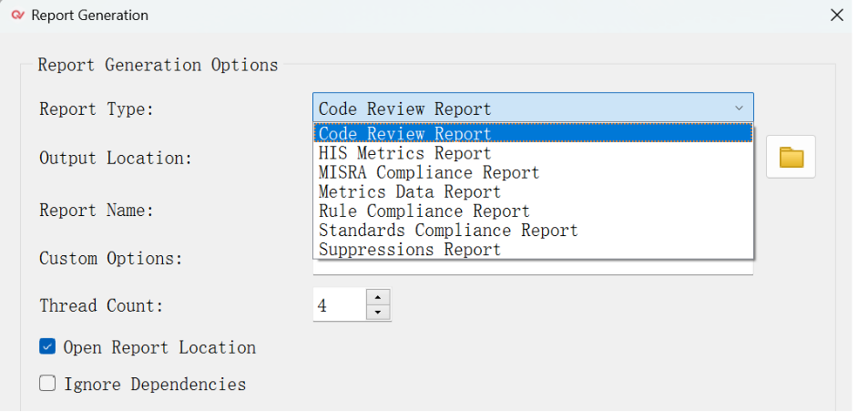
Task: Pick Suppressions Report from the list
Action: point(409,250)
